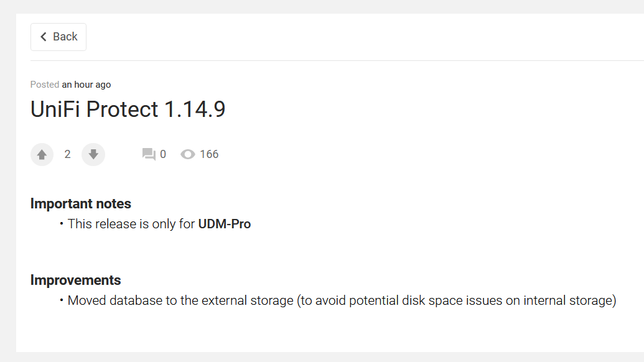The height and width of the screenshot is (362, 644).
Task: Select the 'Important notes' heading
Action: [x=80, y=203]
